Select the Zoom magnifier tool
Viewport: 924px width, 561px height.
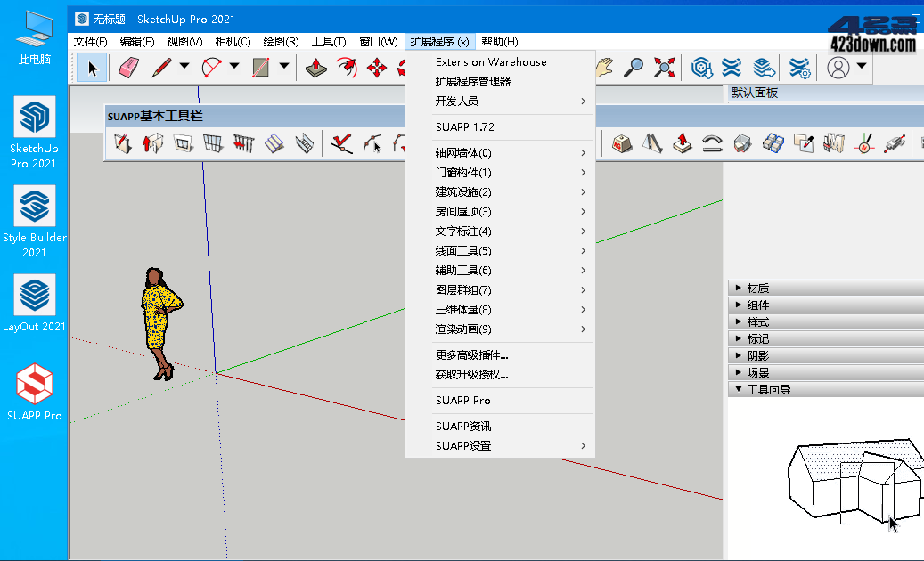(634, 68)
